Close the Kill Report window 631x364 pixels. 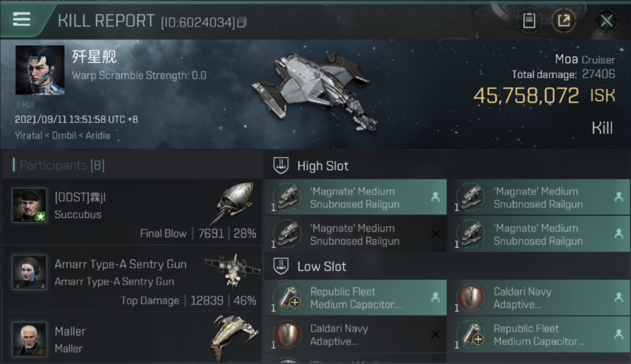[x=606, y=21]
